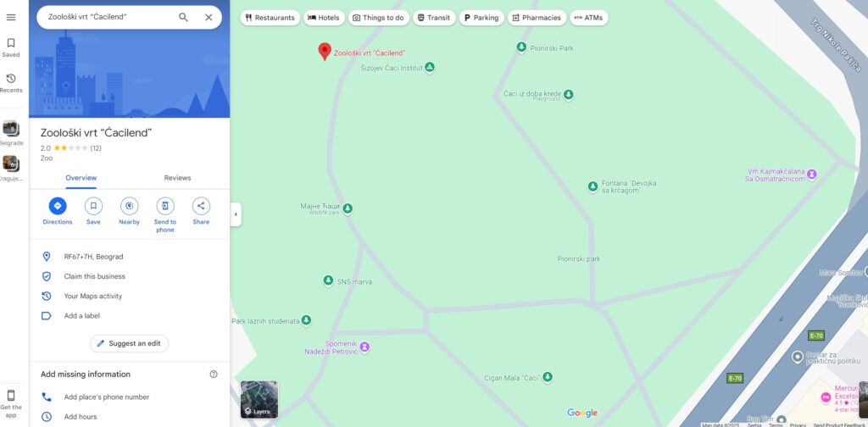Open the Saved places sidebar icon
The width and height of the screenshot is (868, 427).
(11, 47)
